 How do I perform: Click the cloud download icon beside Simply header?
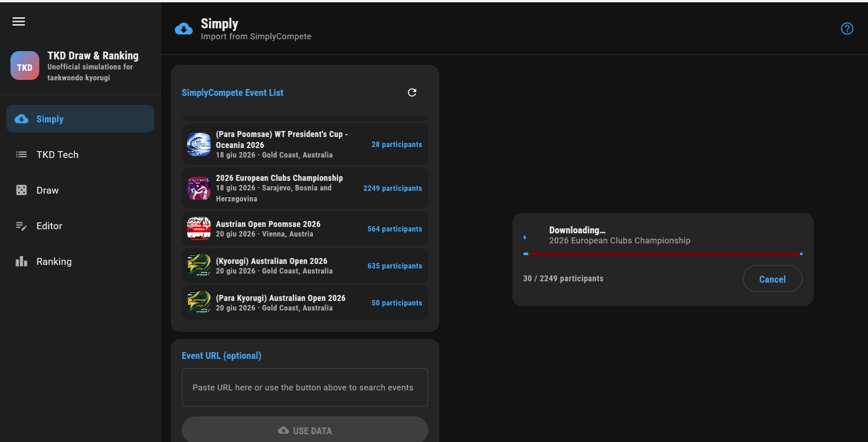(x=184, y=29)
